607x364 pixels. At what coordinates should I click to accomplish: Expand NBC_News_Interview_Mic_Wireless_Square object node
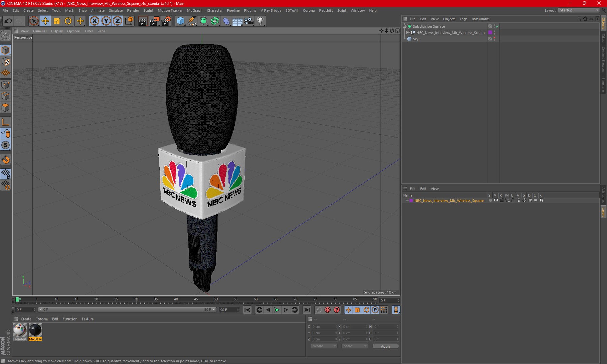(x=408, y=33)
